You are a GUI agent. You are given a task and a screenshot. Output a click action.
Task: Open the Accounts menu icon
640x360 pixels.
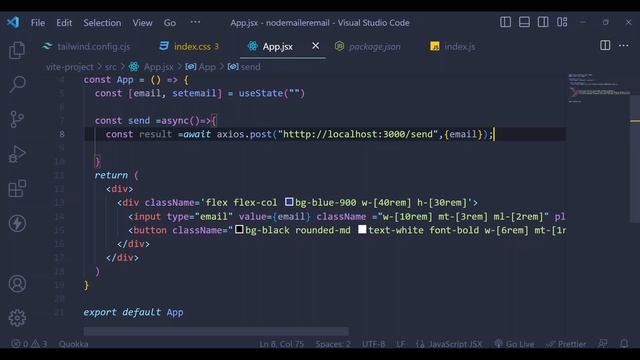click(17, 284)
